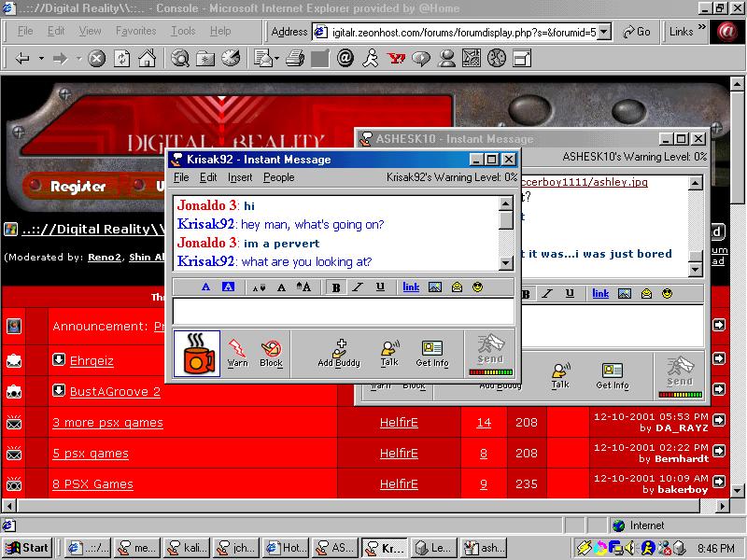This screenshot has width=747, height=560.
Task: Insert picture in Krisak92 message window
Action: point(435,287)
